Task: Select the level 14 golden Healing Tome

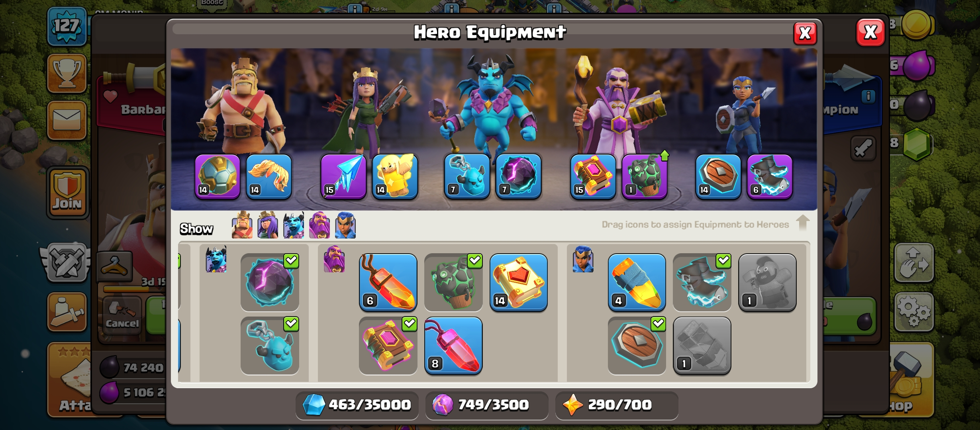Action: coord(519,282)
